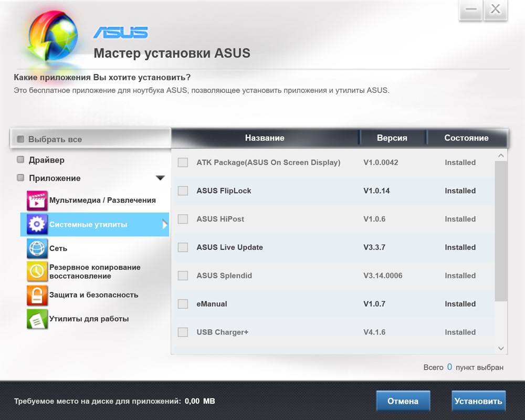Tick the Приложение checkbox
This screenshot has width=525, height=420.
coord(20,177)
